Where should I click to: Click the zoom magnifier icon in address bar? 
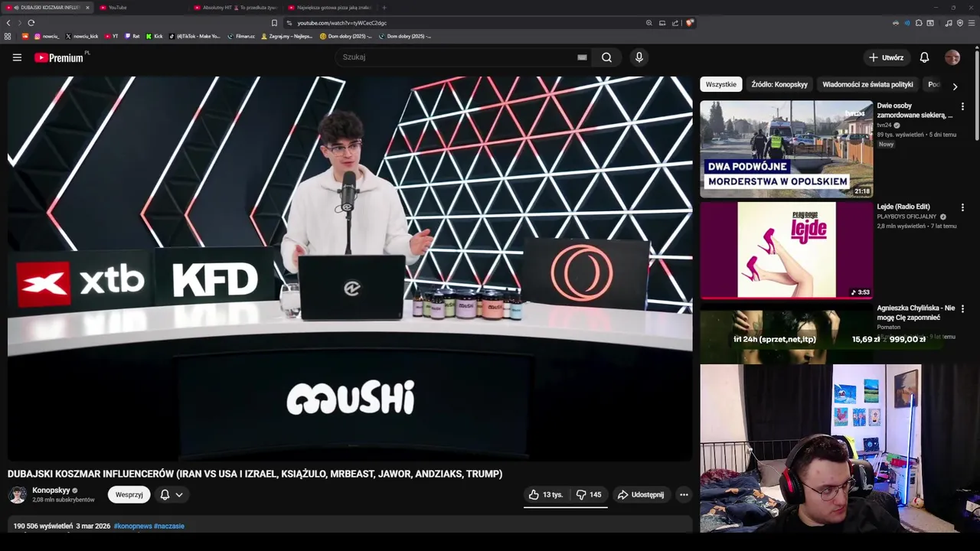point(649,23)
